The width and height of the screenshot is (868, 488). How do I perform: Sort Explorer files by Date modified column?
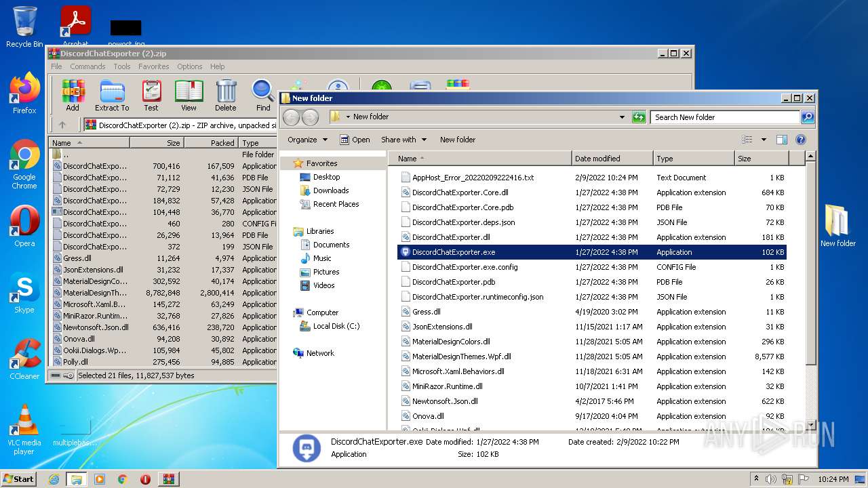click(612, 159)
